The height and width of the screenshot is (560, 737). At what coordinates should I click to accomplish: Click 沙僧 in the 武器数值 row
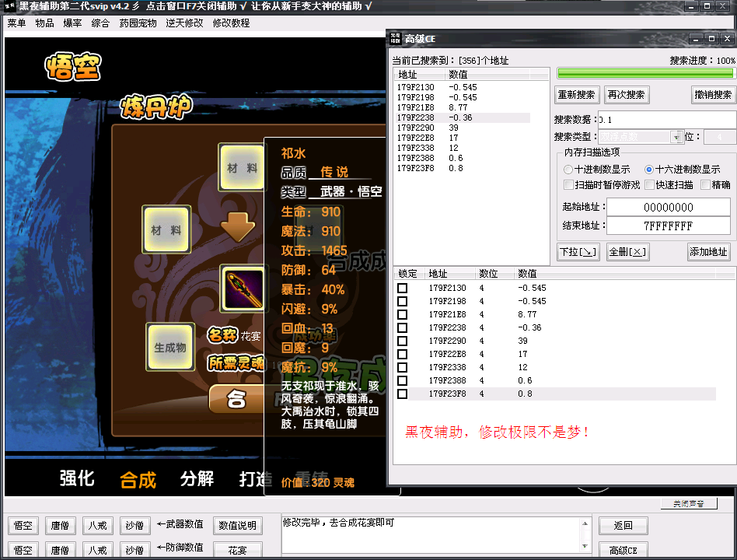pyautogui.click(x=134, y=526)
